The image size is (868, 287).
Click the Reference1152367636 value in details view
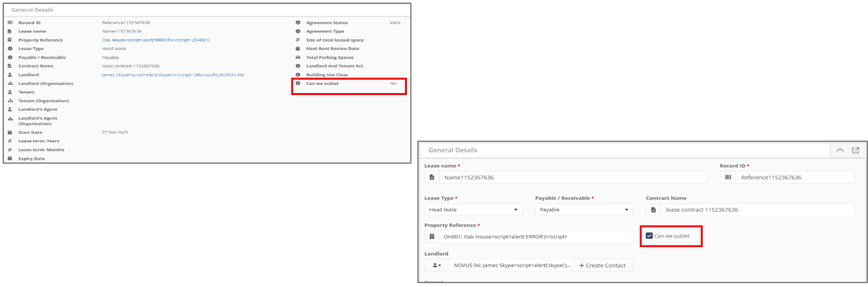click(125, 22)
